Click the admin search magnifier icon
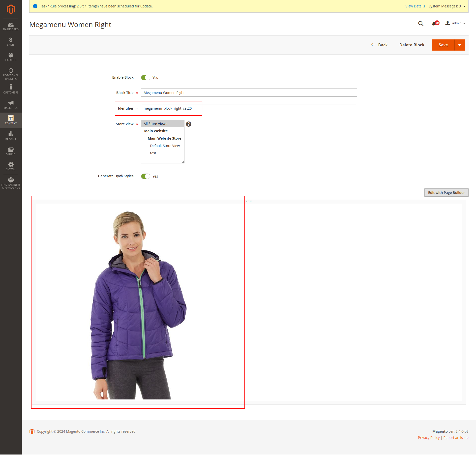476x455 pixels. (421, 24)
